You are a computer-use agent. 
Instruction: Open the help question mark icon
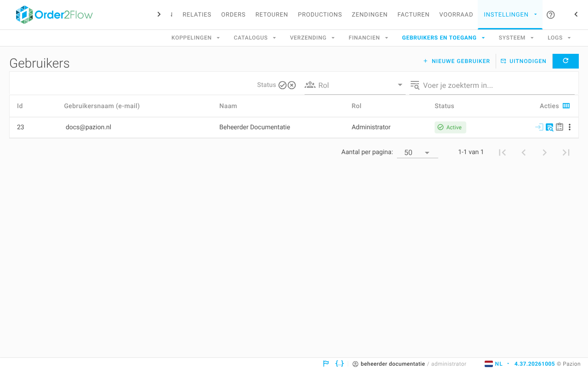click(551, 15)
